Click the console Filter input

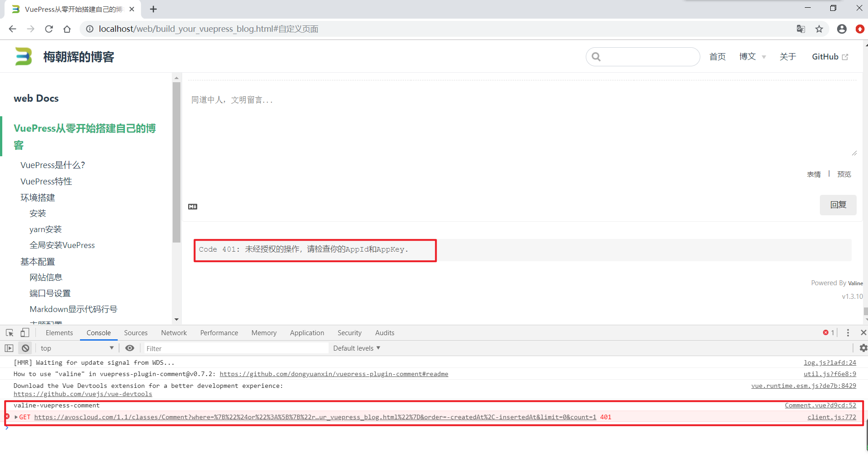click(236, 348)
